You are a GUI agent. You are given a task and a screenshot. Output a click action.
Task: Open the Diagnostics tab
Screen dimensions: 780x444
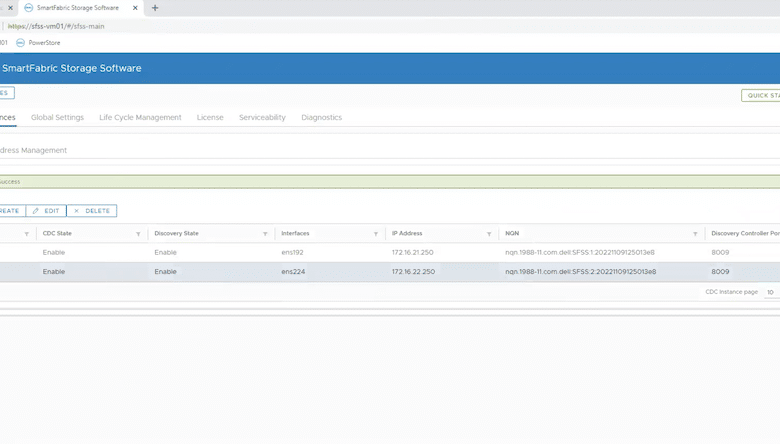click(321, 117)
